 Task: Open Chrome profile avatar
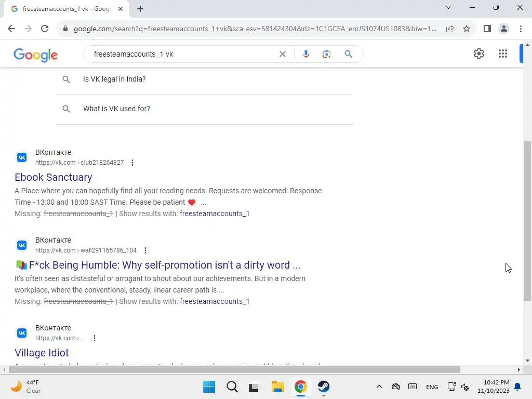coord(504,29)
